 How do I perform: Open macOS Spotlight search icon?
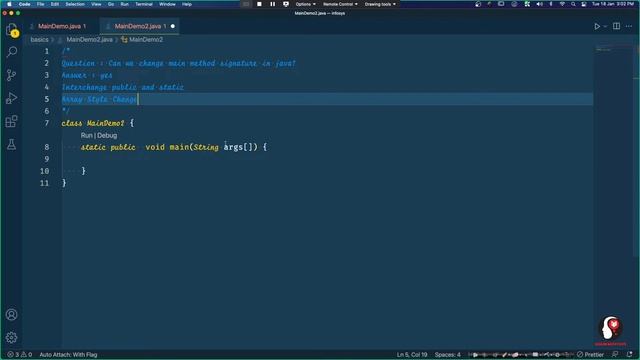pyautogui.click(x=573, y=4)
